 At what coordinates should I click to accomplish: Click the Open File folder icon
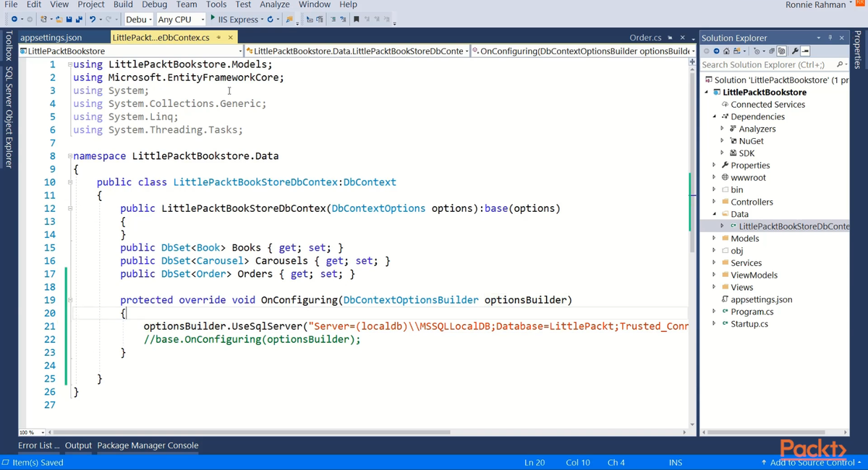[59, 19]
